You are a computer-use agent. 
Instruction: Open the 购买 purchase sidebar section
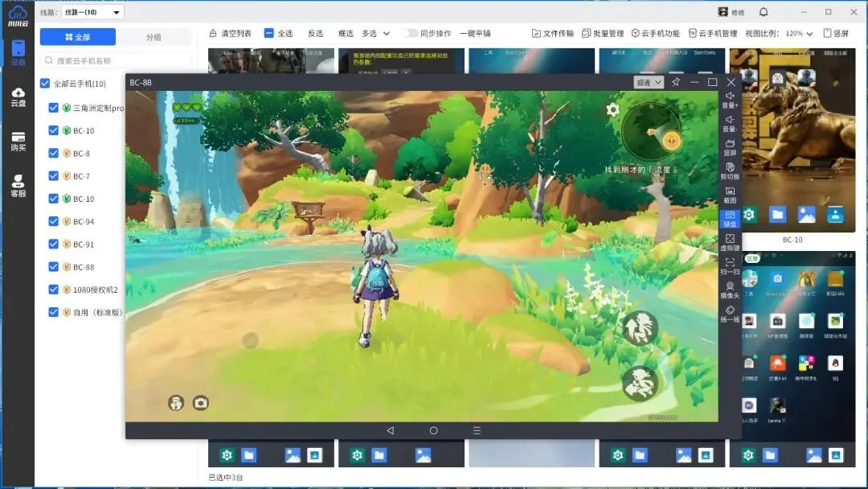click(x=18, y=142)
